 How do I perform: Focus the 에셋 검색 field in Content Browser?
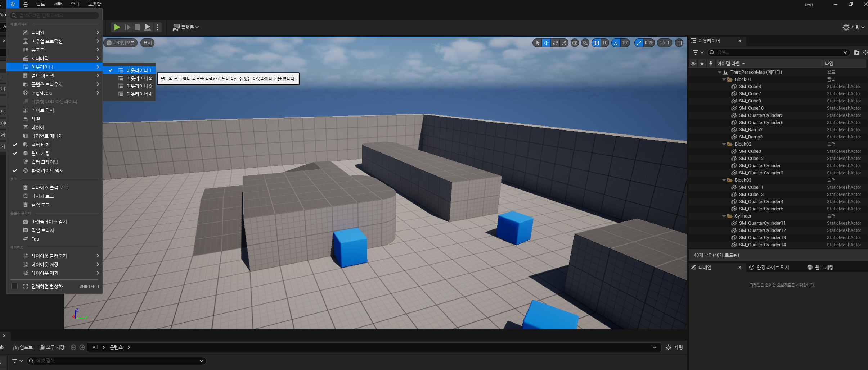point(116,361)
